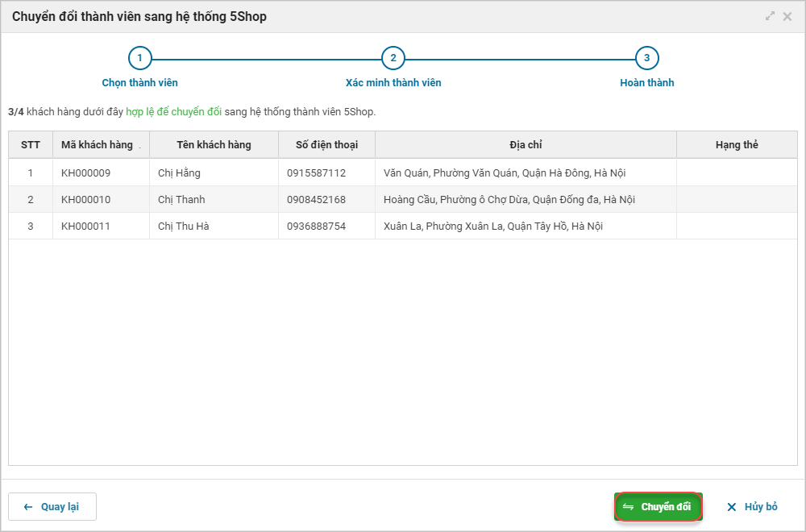Click the Chuyển đổi convert button

[x=658, y=507]
